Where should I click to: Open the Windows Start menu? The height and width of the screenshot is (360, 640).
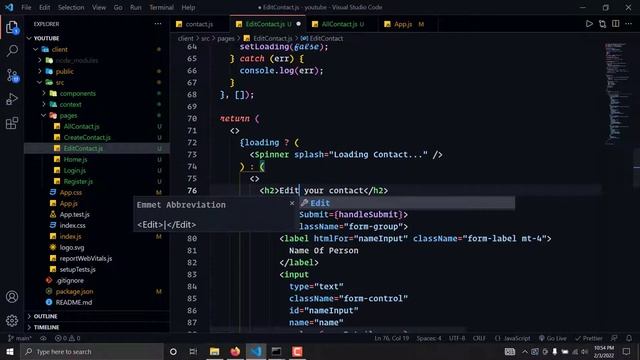click(x=10, y=351)
